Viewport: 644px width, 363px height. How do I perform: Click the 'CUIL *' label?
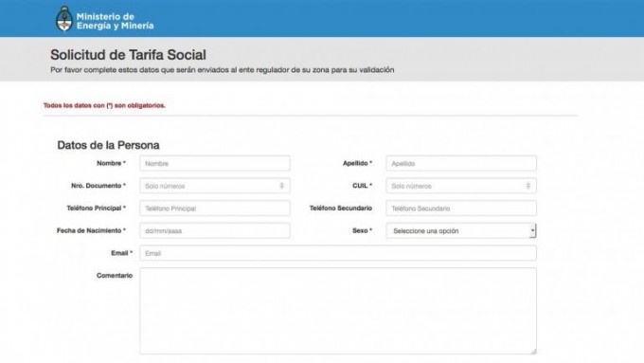pyautogui.click(x=362, y=186)
